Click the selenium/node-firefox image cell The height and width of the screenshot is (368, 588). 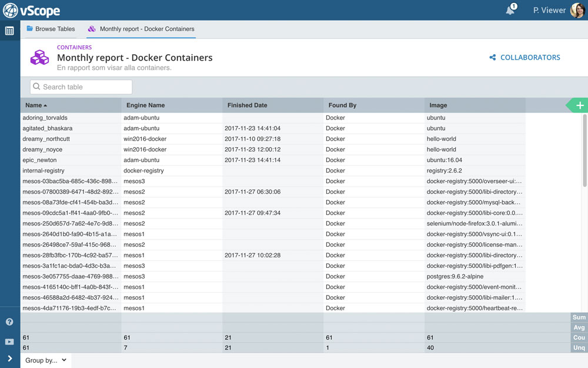tap(475, 223)
